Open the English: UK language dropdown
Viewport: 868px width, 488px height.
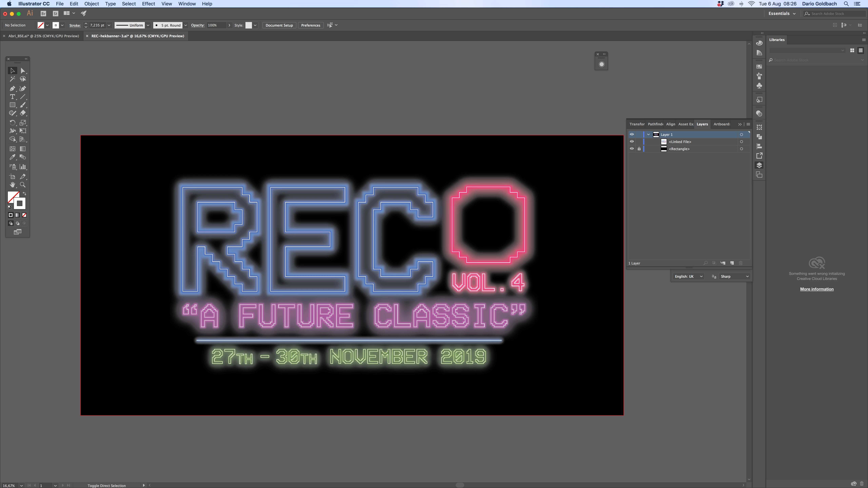pyautogui.click(x=688, y=277)
